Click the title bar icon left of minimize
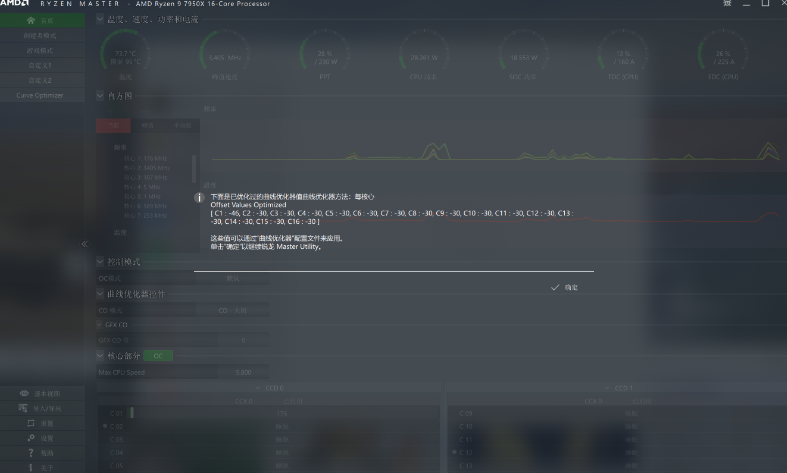Screen dimensions: 787x473 coord(727,3)
